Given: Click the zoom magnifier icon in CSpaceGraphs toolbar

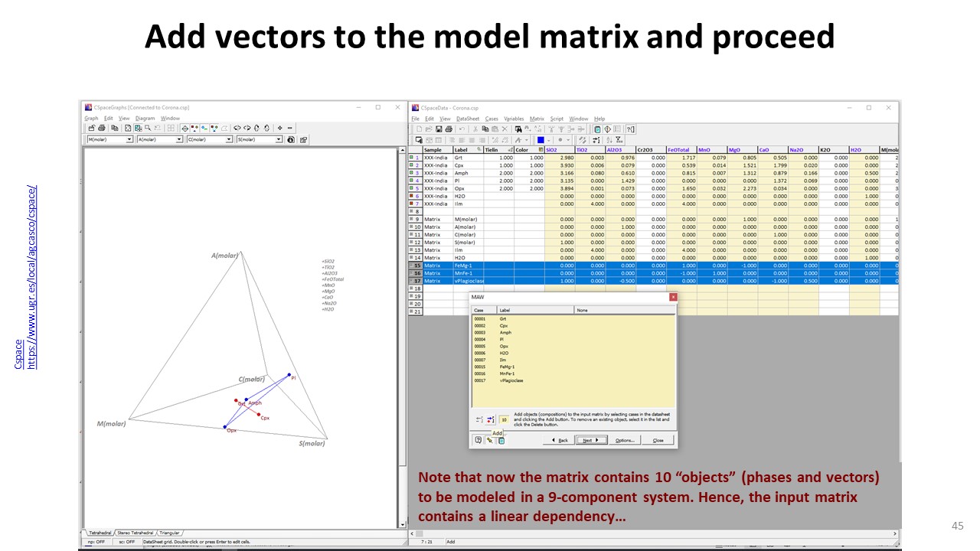Looking at the screenshot, I should click(x=147, y=129).
